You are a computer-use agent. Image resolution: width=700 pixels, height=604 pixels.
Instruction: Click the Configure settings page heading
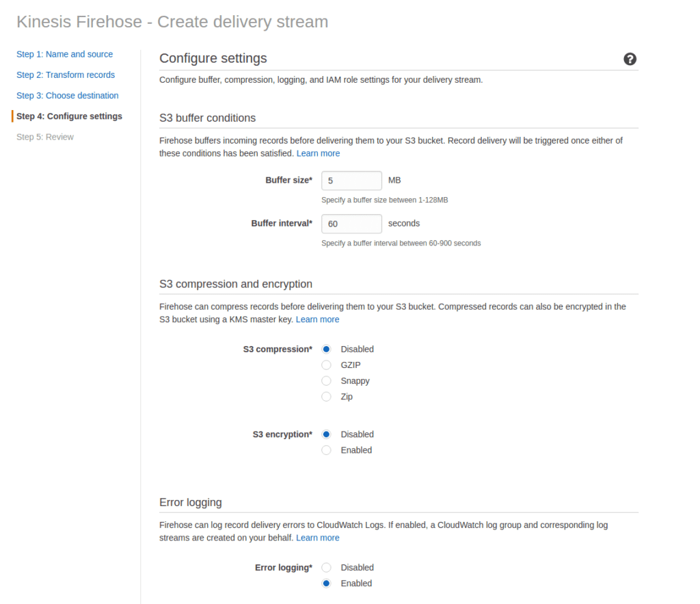point(213,58)
